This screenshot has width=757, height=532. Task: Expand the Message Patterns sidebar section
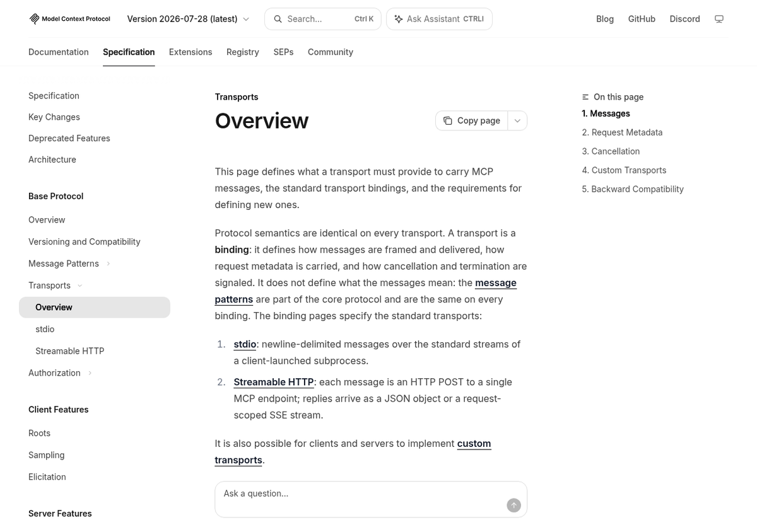(x=109, y=263)
